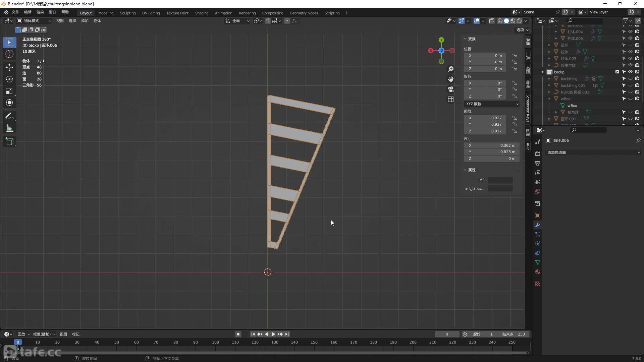The width and height of the screenshot is (644, 362).
Task: Play the animation forward
Action: coord(273,334)
